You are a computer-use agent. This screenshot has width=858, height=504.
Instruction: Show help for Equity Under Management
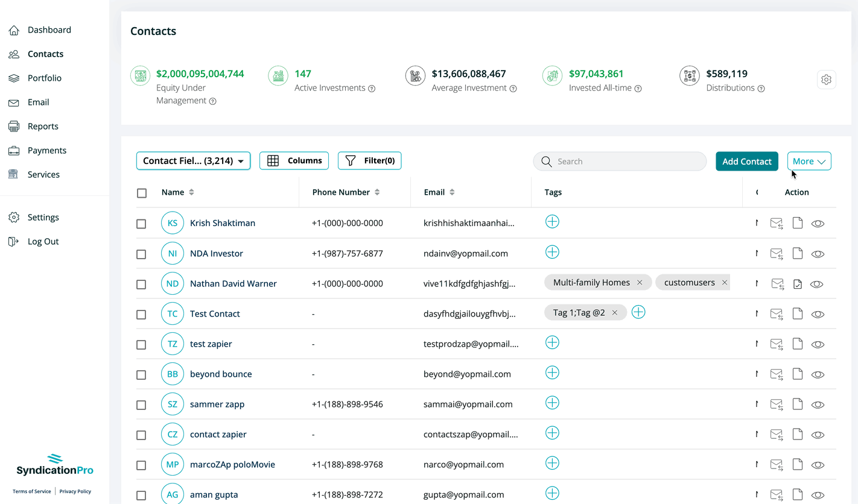coord(212,101)
